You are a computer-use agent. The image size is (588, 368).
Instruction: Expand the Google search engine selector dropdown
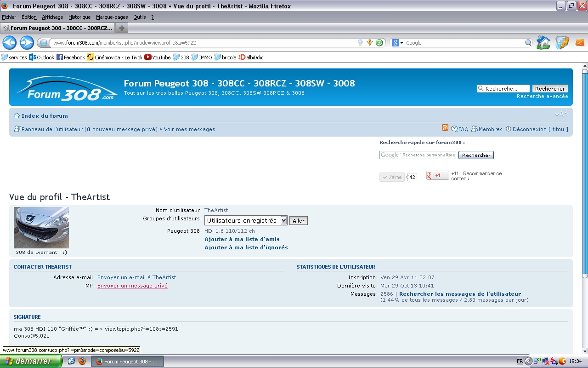pyautogui.click(x=397, y=43)
